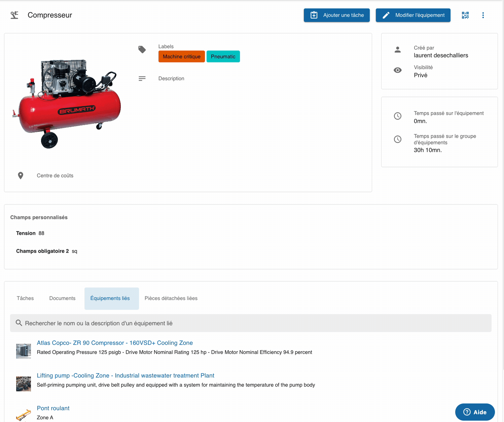This screenshot has width=504, height=422.
Task: Open the Pièces détachées liées tab
Action: [171, 298]
